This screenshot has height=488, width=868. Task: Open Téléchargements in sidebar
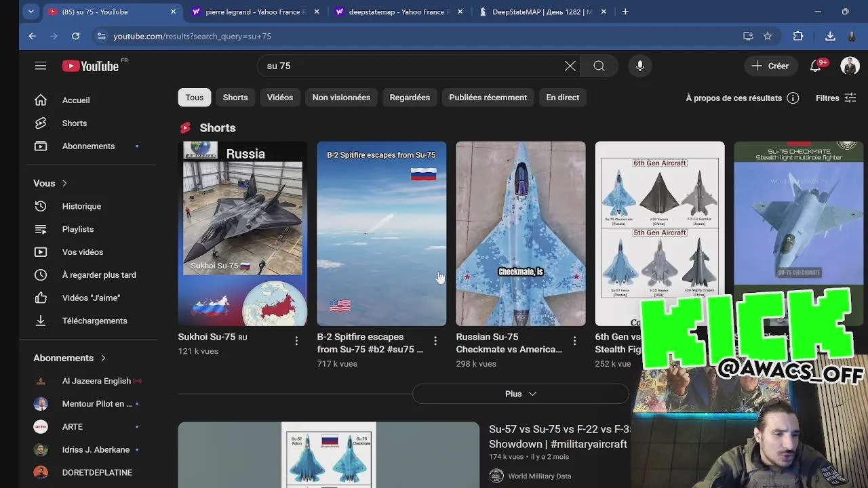94,321
